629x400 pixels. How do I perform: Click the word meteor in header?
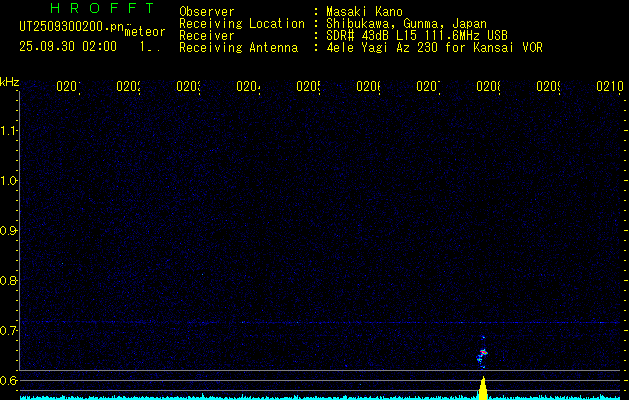144,31
